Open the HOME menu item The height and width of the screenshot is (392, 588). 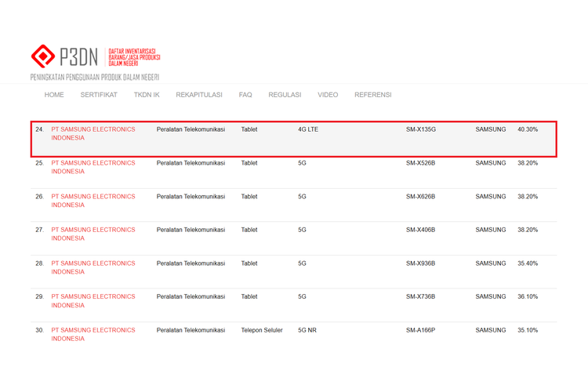pyautogui.click(x=54, y=95)
